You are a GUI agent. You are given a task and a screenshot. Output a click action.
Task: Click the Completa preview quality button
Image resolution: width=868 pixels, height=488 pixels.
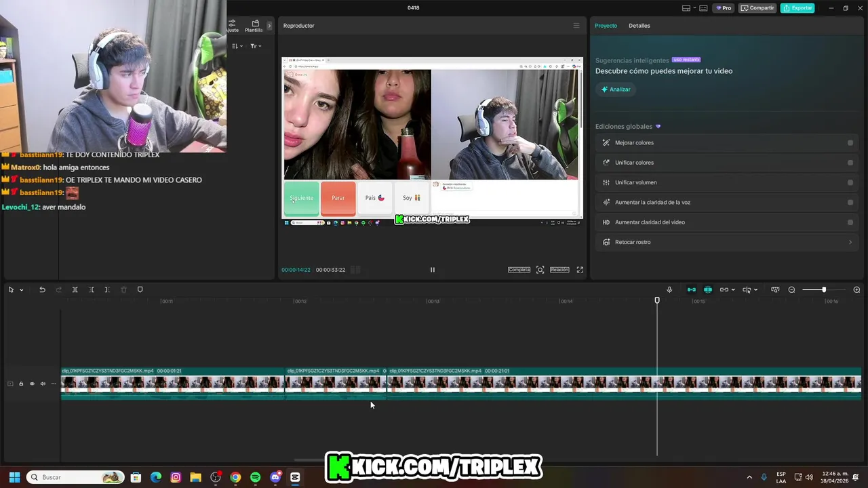click(519, 270)
